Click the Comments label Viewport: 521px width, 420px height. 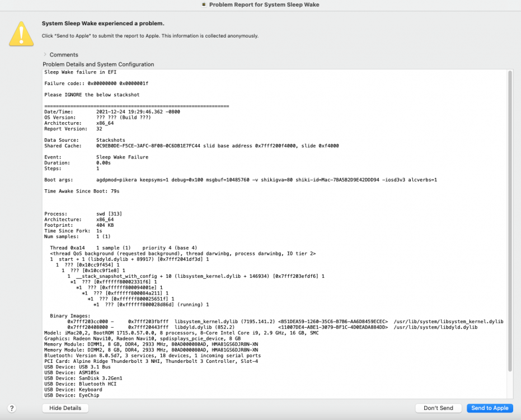point(64,54)
